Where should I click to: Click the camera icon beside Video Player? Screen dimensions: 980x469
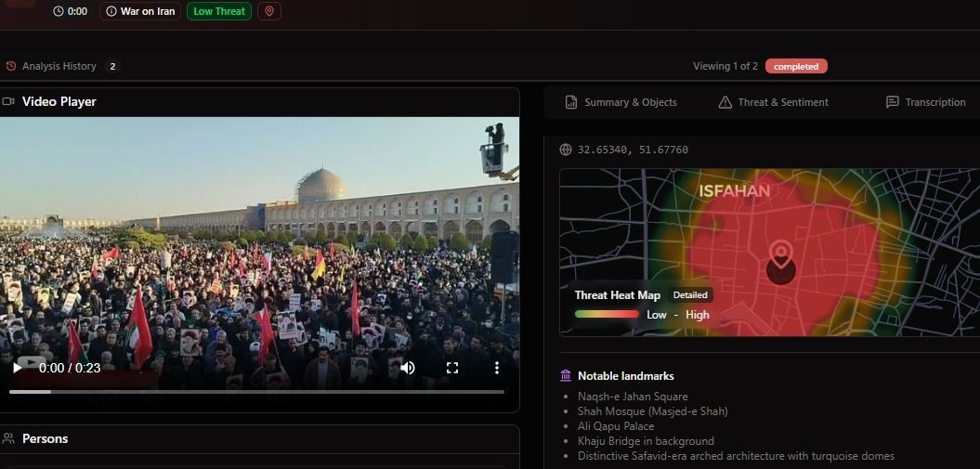[8, 101]
